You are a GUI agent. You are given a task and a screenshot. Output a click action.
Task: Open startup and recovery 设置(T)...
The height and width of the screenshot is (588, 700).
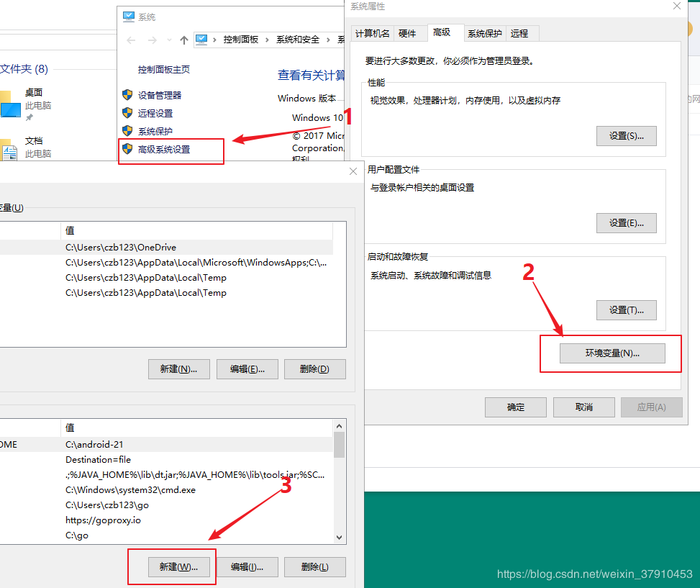[x=627, y=310]
